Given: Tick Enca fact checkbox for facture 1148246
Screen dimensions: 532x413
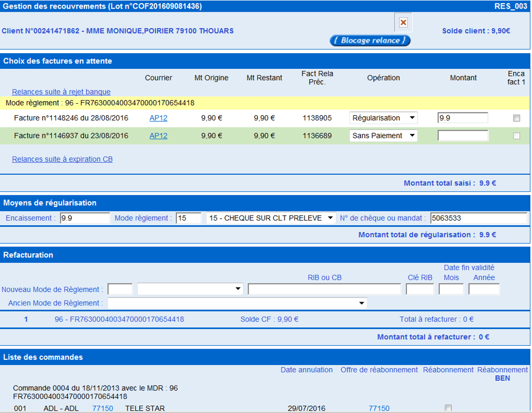Looking at the screenshot, I should click(x=516, y=118).
